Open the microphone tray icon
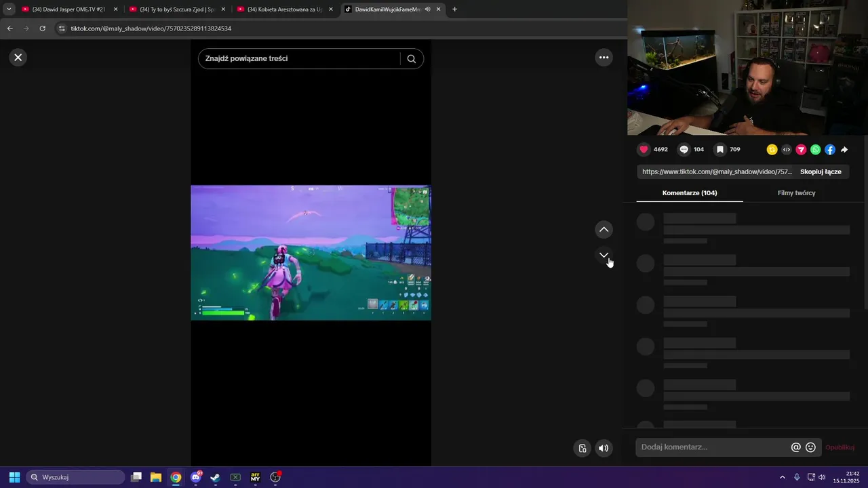 [797, 477]
